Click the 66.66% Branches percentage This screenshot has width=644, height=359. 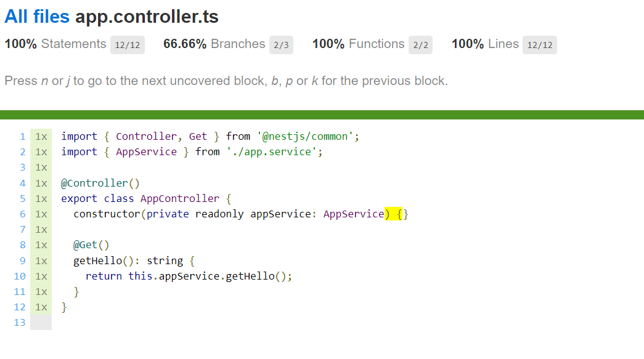pos(185,44)
